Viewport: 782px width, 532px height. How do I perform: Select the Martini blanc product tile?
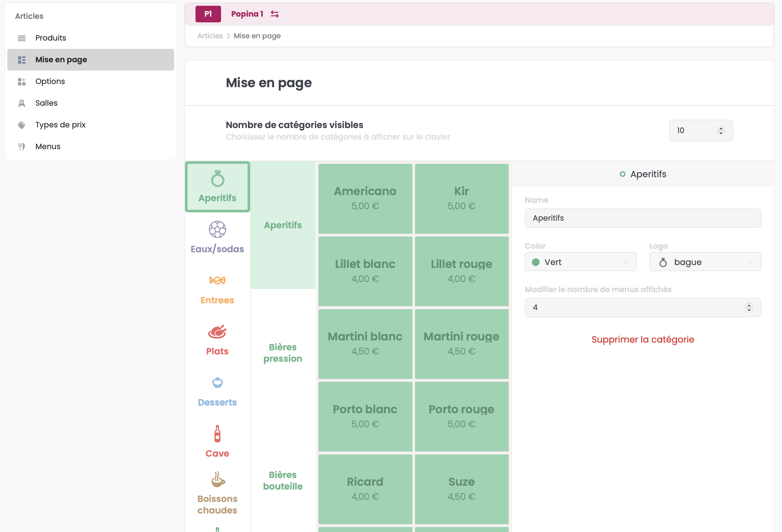click(365, 343)
